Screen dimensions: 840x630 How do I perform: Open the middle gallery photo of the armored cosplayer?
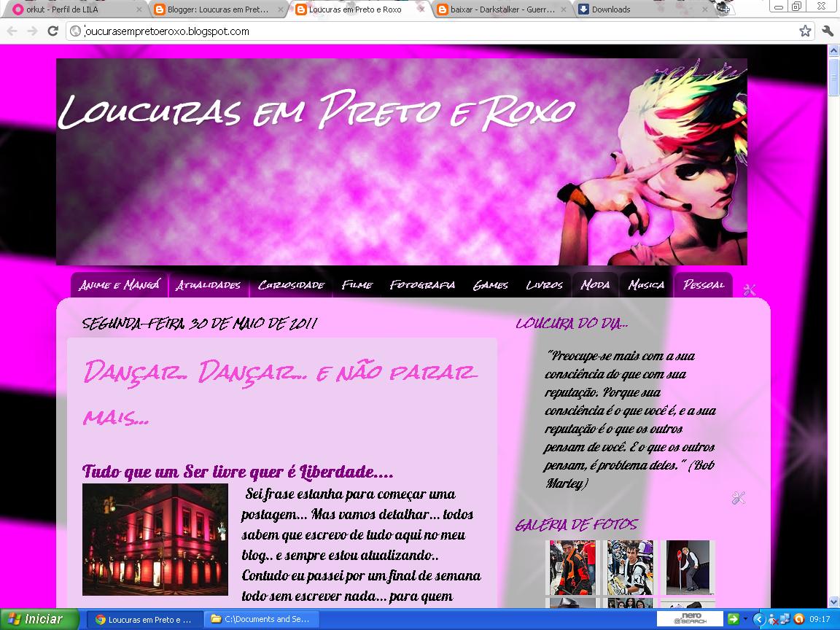tap(630, 567)
